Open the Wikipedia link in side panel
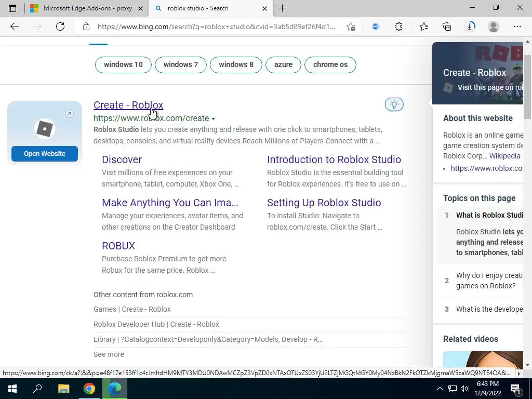The height and width of the screenshot is (399, 532). click(504, 156)
